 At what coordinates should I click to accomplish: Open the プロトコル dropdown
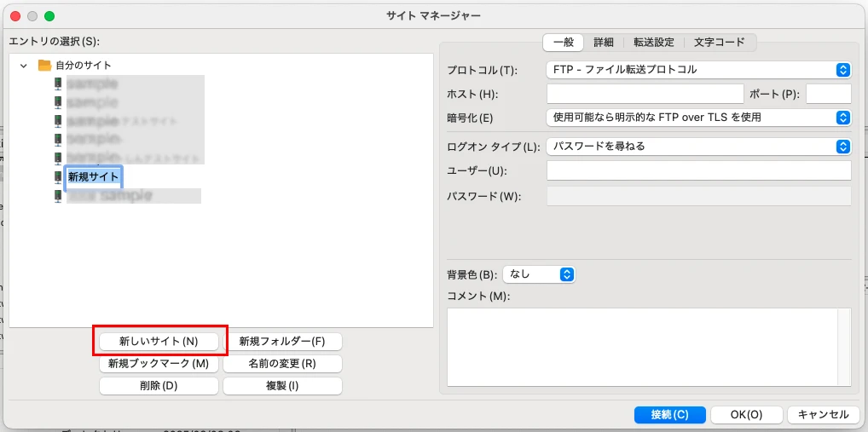(x=697, y=70)
